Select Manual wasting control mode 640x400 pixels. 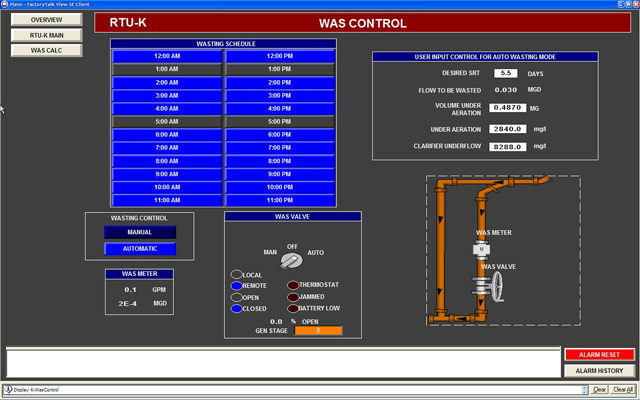139,232
